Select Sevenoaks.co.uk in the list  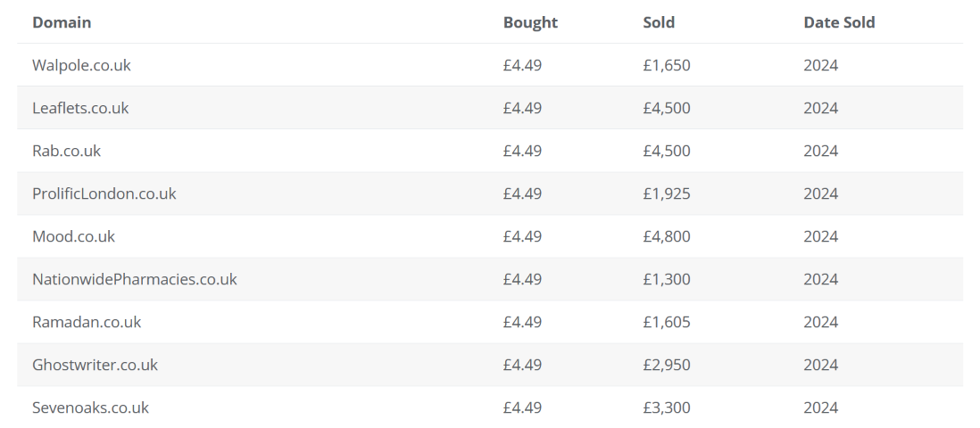click(90, 408)
